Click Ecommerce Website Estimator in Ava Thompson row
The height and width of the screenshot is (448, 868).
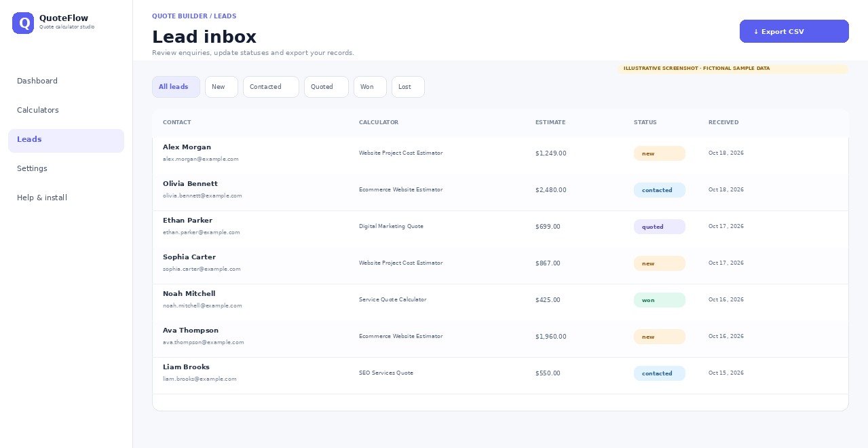click(x=400, y=337)
